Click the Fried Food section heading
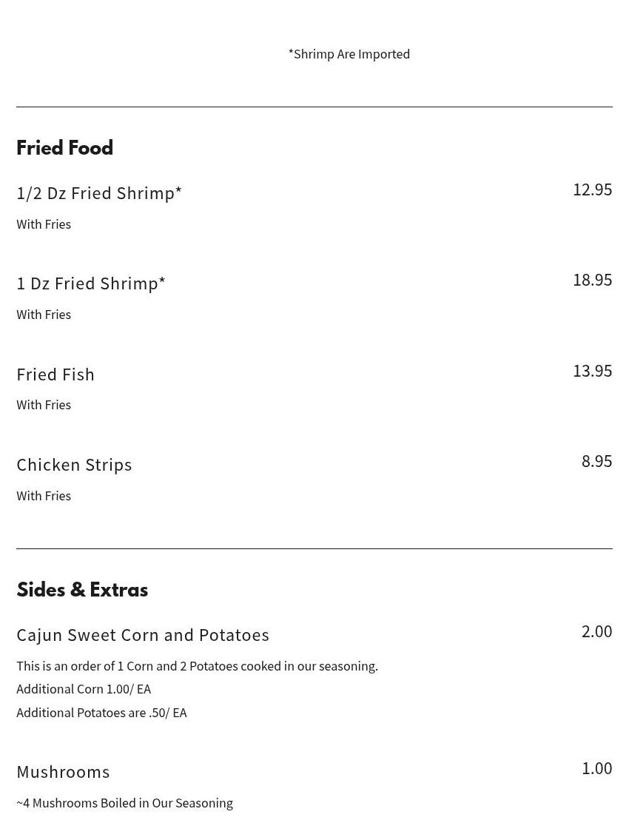Screen dimensions: 629x840 (x=65, y=148)
